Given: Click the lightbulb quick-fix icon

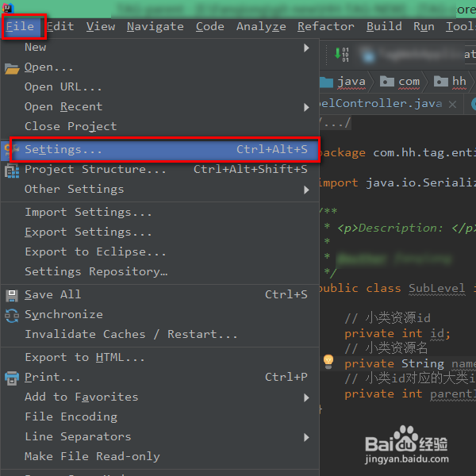Looking at the screenshot, I should (x=328, y=361).
